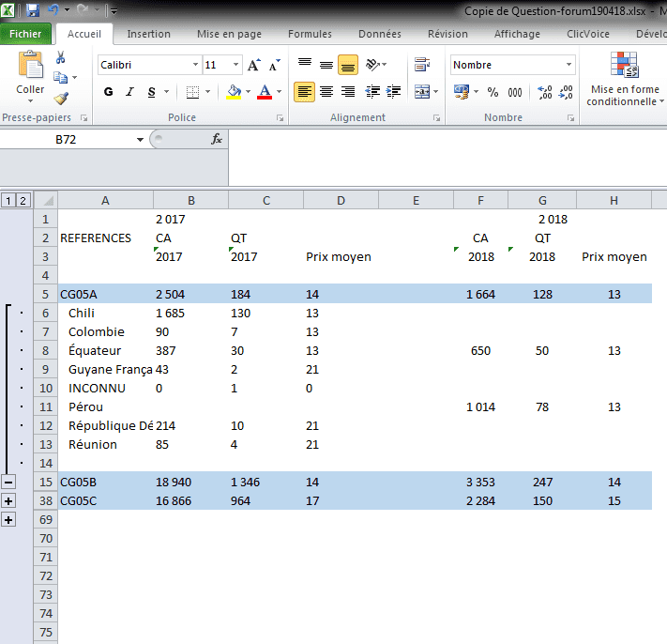The image size is (667, 644).
Task: Click the increase font size icon
Action: pos(254,66)
